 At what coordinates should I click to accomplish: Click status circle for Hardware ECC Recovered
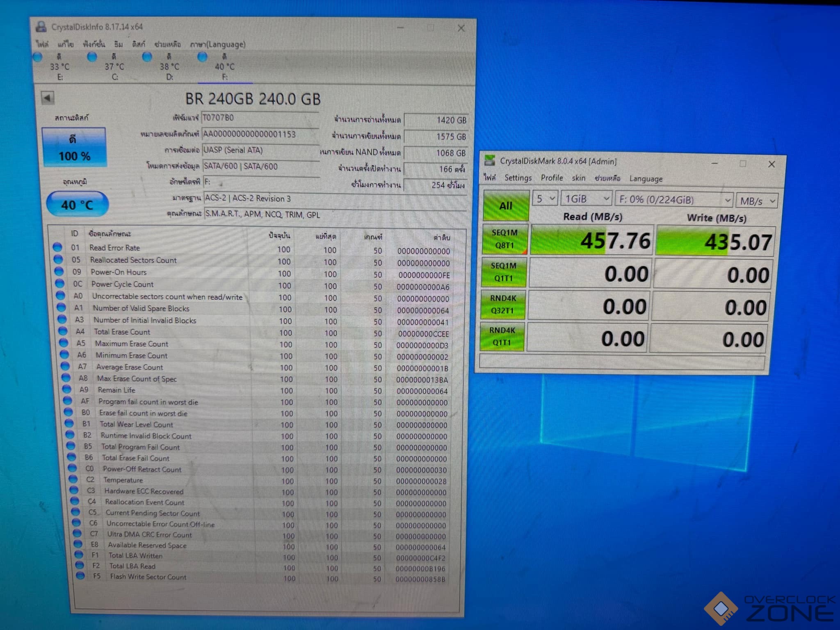click(74, 490)
